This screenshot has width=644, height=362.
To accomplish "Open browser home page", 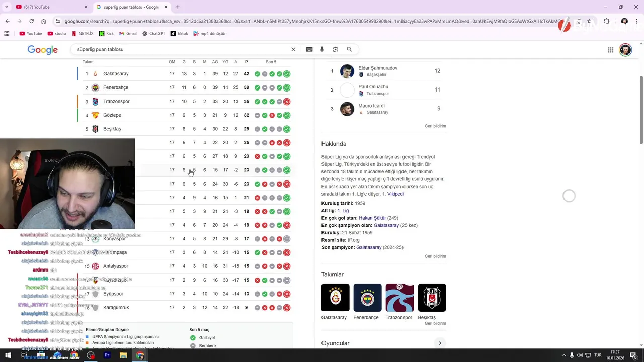I will (x=43, y=21).
